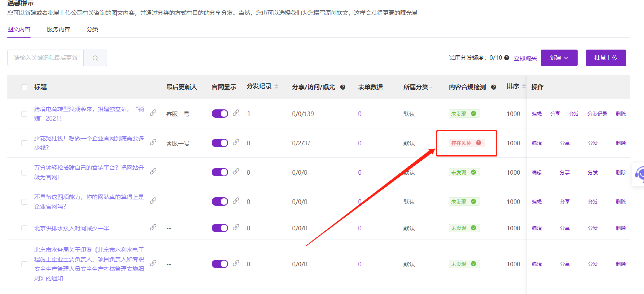
Task: Click green check icon in 北京市水务局 row 未发现 tag
Action: pyautogui.click(x=473, y=263)
